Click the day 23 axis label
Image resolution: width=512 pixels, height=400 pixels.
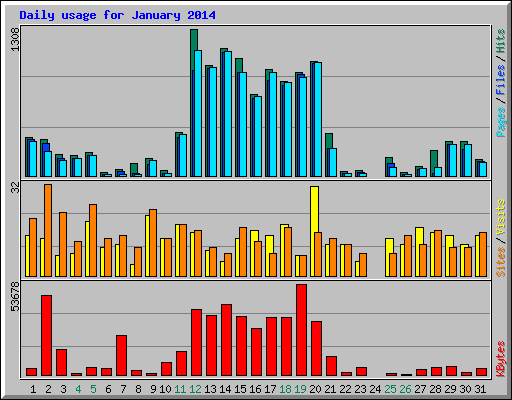coord(360,389)
